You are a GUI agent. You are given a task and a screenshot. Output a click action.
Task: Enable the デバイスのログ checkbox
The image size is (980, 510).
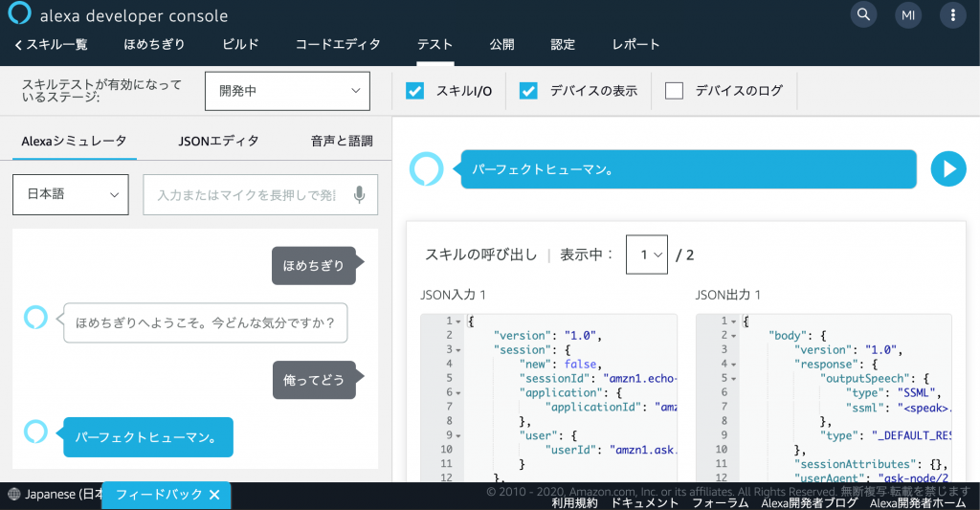(674, 91)
